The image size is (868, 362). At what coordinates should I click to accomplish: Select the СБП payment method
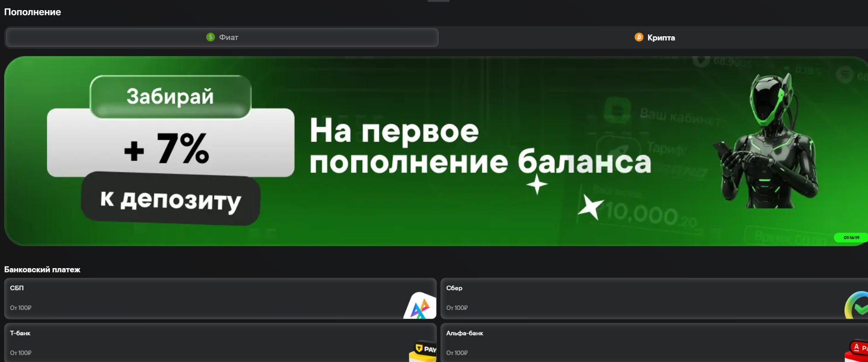(x=220, y=299)
